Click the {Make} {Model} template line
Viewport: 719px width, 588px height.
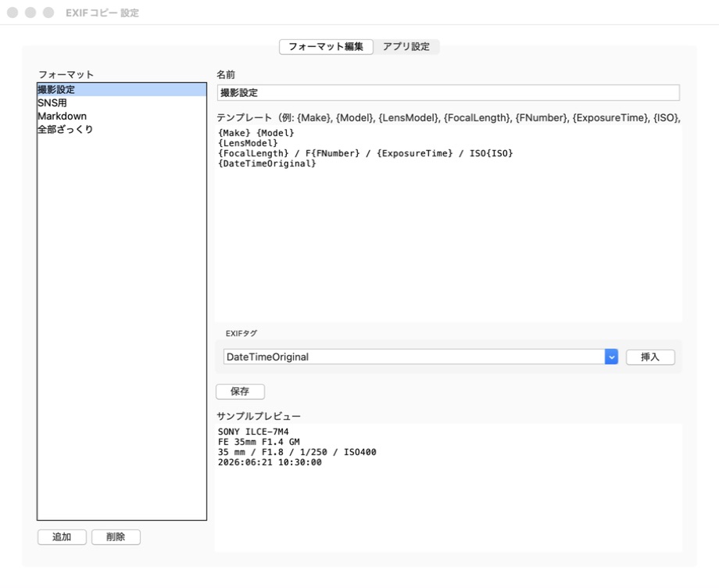(x=256, y=133)
